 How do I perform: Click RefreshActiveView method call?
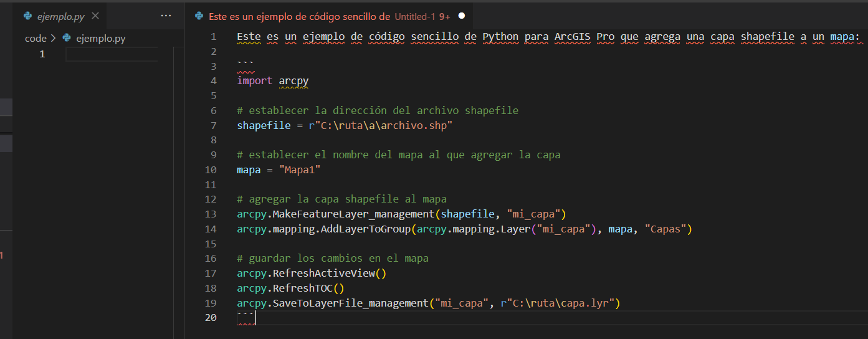click(x=324, y=274)
